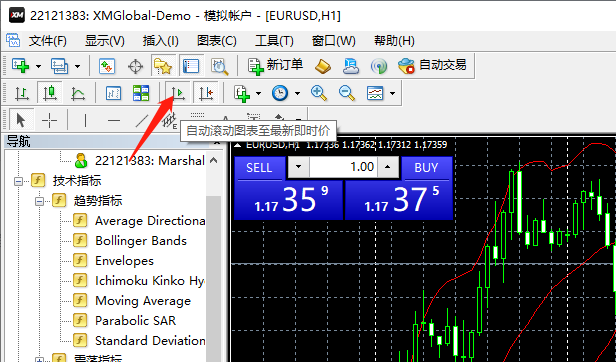Collapse the 技术指标 tree node
This screenshot has width=616, height=362.
(18, 181)
